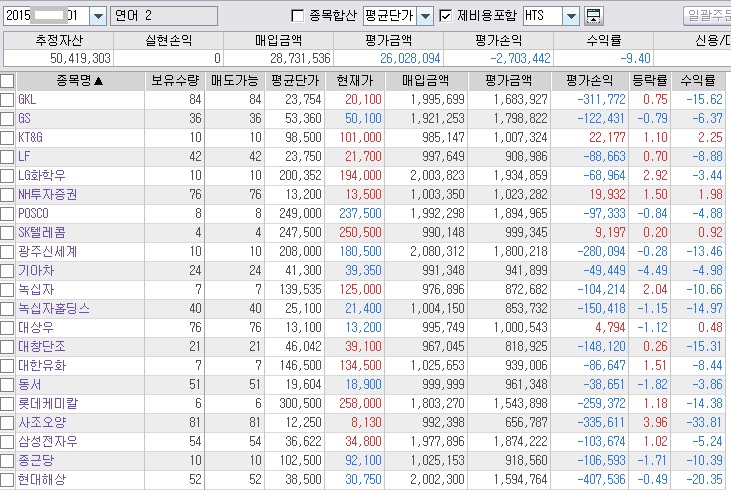Check the box for the POSCO row
Screen dimensions: 731x495
7,214
